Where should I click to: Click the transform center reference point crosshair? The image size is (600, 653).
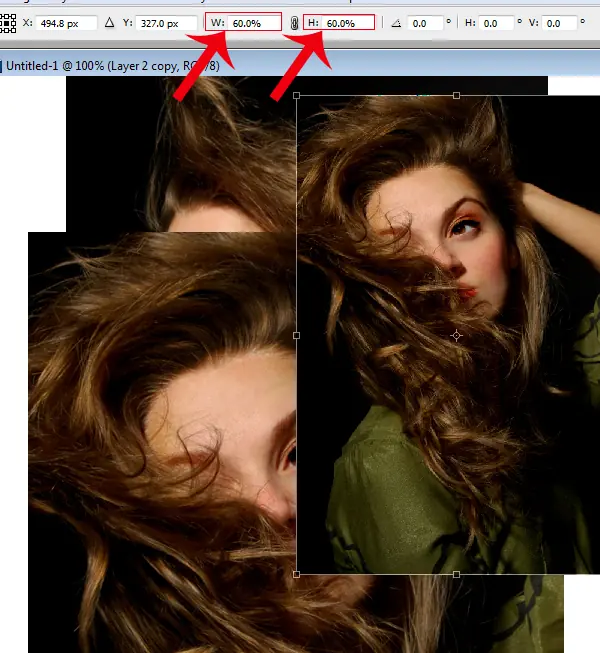pos(456,335)
